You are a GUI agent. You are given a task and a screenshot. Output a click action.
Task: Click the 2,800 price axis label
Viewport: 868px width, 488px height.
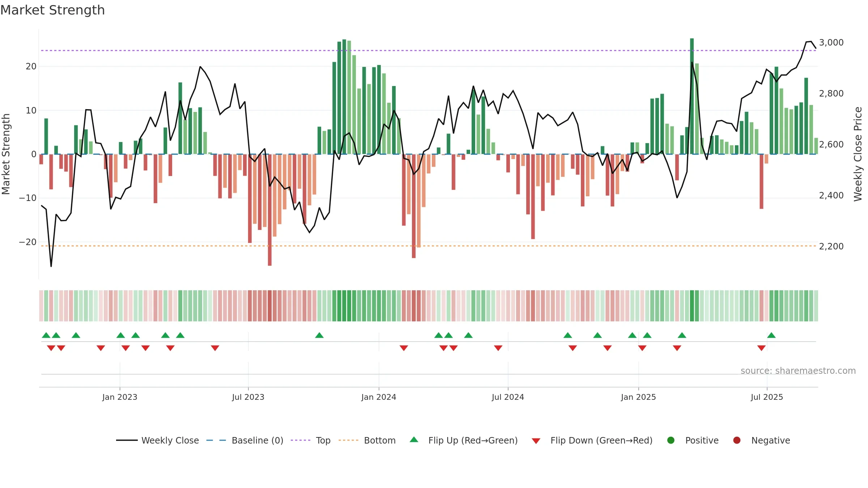(831, 94)
